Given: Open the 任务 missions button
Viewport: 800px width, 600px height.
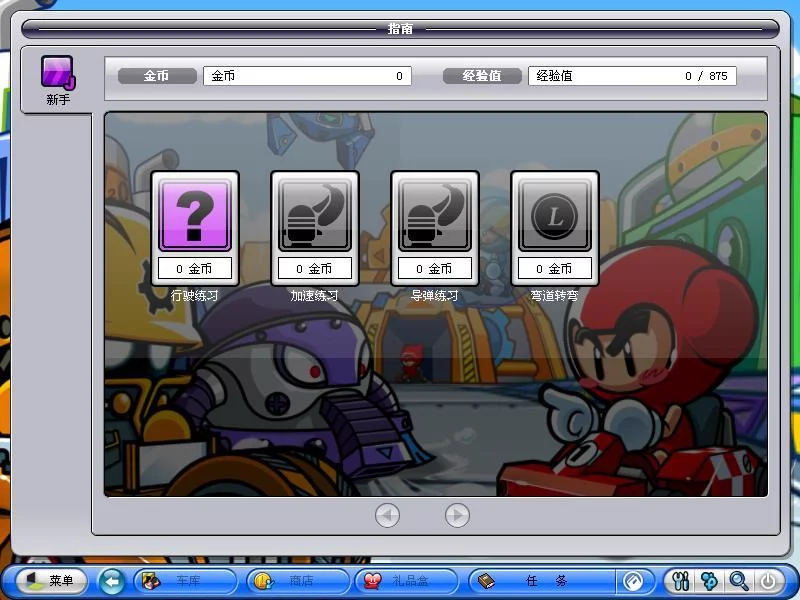Looking at the screenshot, I should (542, 581).
